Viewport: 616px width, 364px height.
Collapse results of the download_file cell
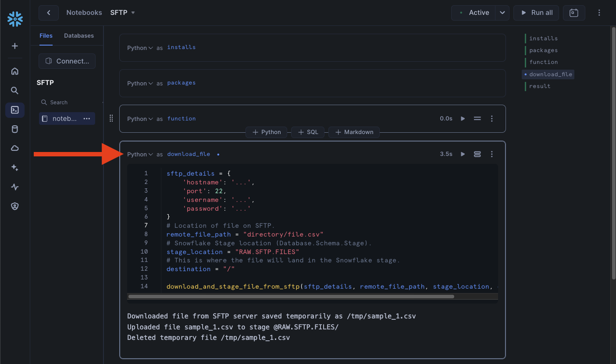477,154
